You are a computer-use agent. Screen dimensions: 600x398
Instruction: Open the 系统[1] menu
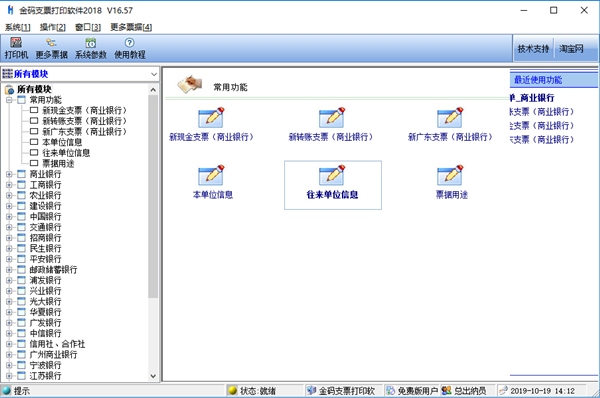coord(18,27)
